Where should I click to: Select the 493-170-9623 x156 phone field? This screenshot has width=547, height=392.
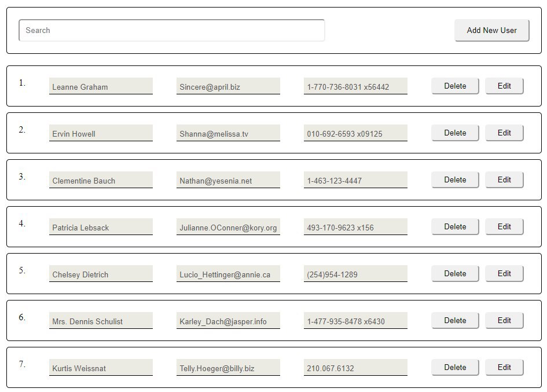tap(355, 227)
